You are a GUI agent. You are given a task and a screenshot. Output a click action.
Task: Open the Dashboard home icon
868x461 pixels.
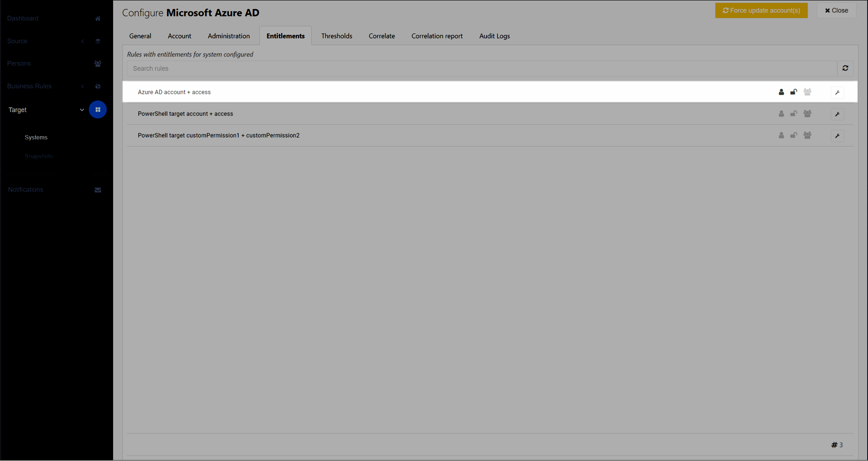[x=98, y=19]
